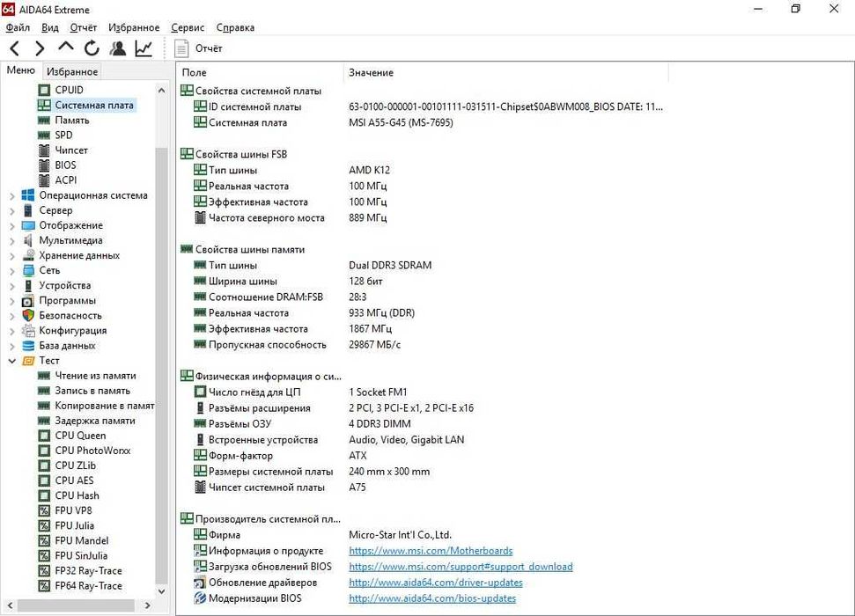Open the aida64.com driver-updates link
Viewport: 855px width, 616px height.
pos(436,583)
